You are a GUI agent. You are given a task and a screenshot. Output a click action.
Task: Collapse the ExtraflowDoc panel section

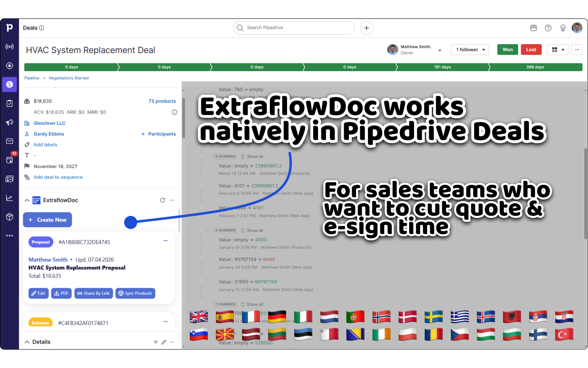point(27,200)
